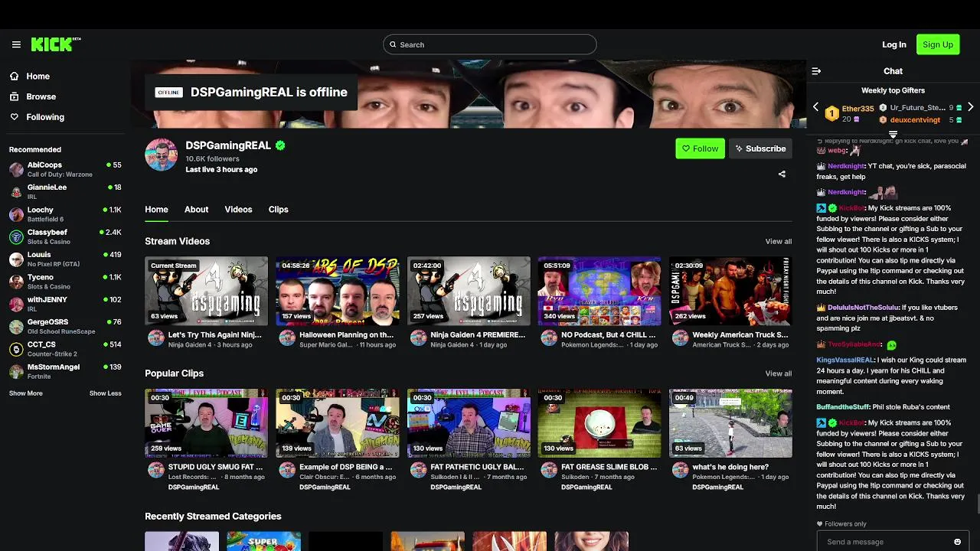
Task: Click DSPGamingREAL profile avatar
Action: point(161,155)
